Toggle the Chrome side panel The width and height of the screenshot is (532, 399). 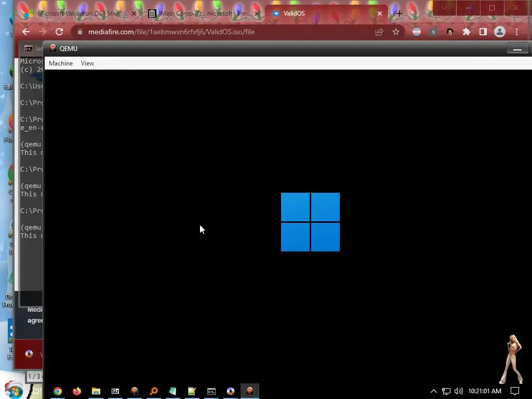click(x=483, y=32)
